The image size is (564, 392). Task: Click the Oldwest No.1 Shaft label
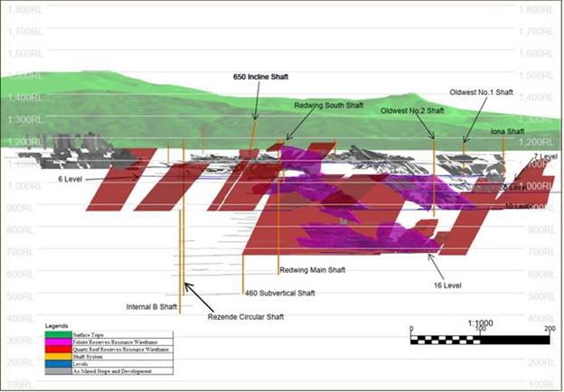coord(482,92)
